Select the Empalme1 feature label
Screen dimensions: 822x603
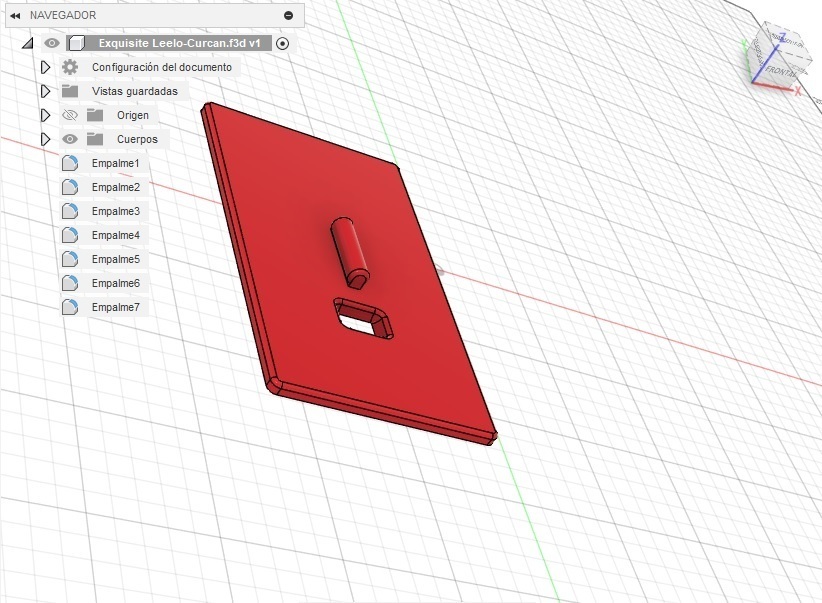(x=115, y=163)
